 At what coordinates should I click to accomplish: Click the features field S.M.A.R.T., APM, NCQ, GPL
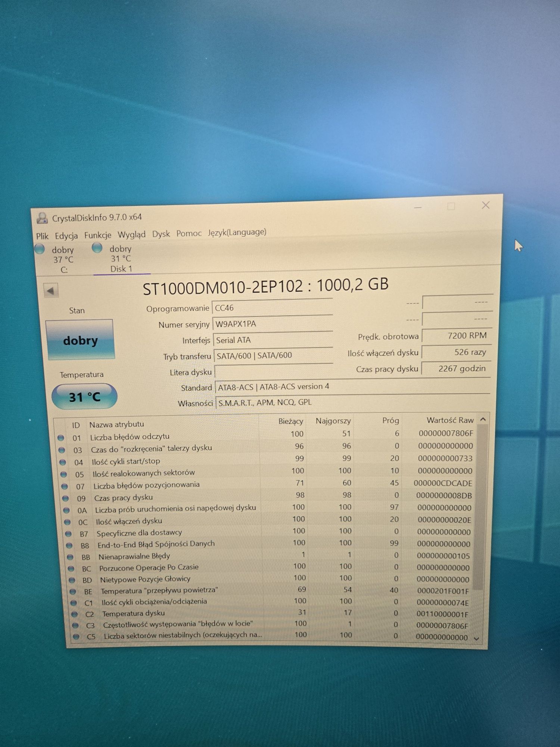[x=354, y=402]
